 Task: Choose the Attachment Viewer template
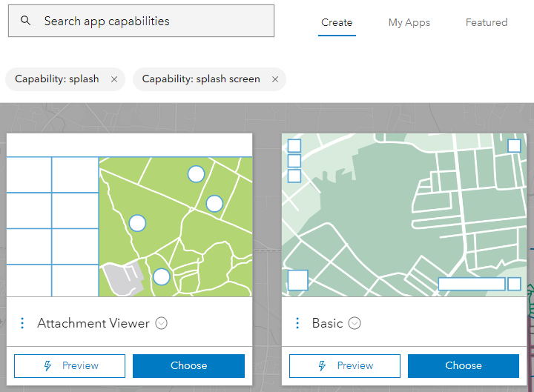188,365
